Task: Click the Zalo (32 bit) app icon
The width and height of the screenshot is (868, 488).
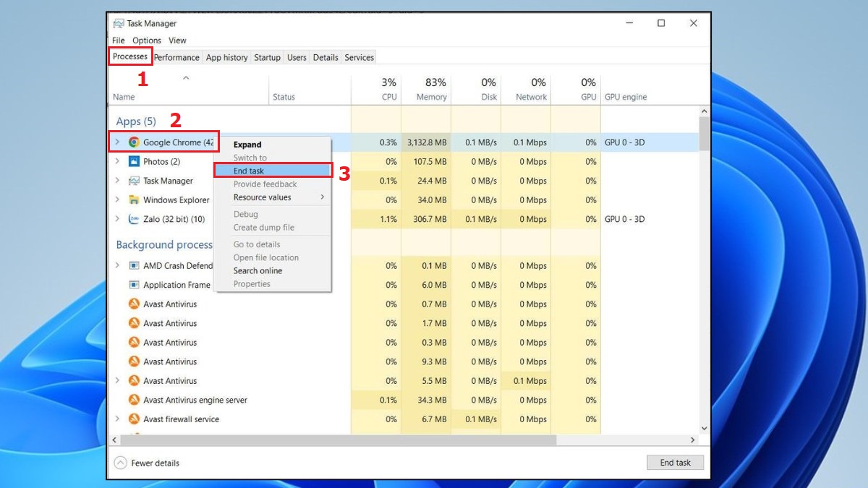Action: point(134,219)
